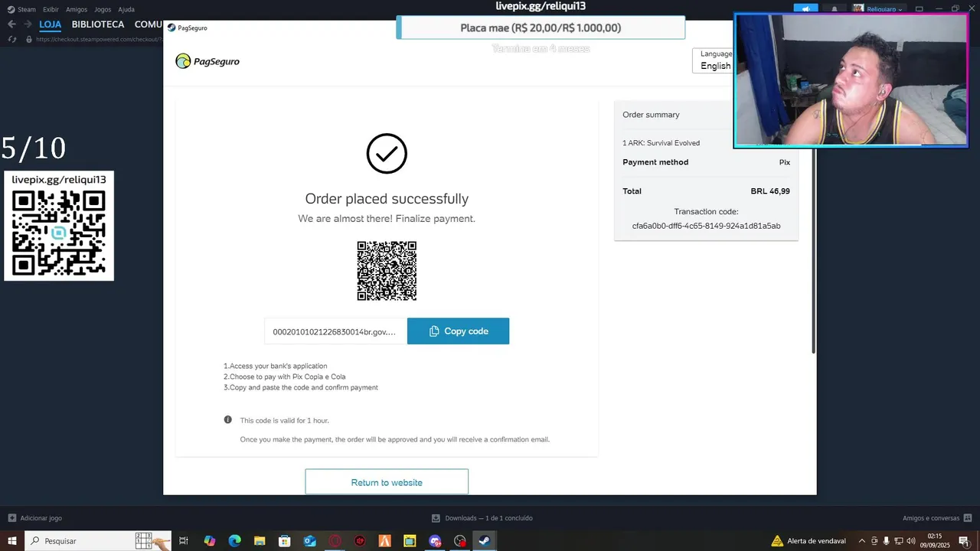Click the transaction code text cfa6a0b0
The height and width of the screenshot is (551, 980).
(x=706, y=226)
